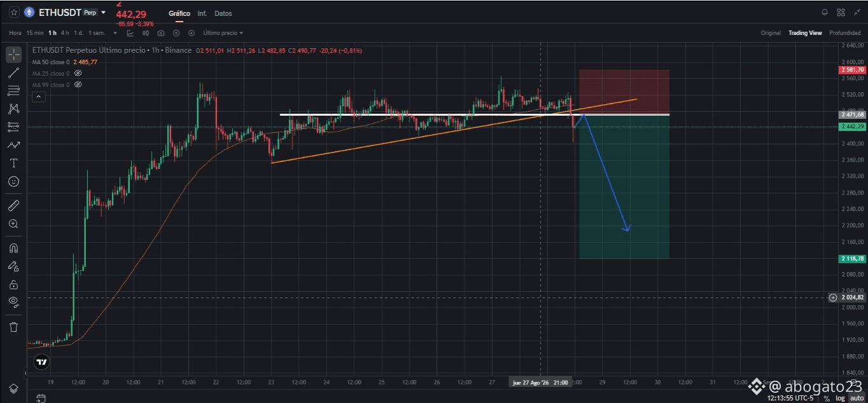868x403 pixels.
Task: Select the MA 50 close indicator legend
Action: pos(64,62)
